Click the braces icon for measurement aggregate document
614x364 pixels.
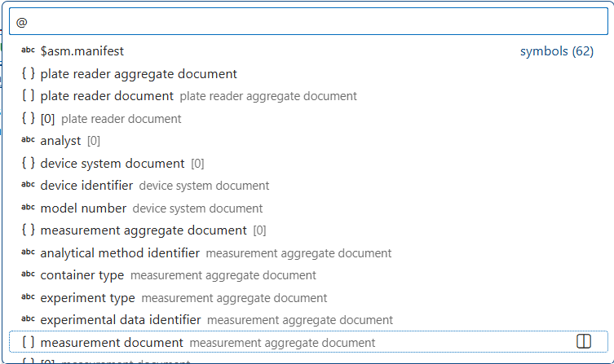pyautogui.click(x=28, y=230)
